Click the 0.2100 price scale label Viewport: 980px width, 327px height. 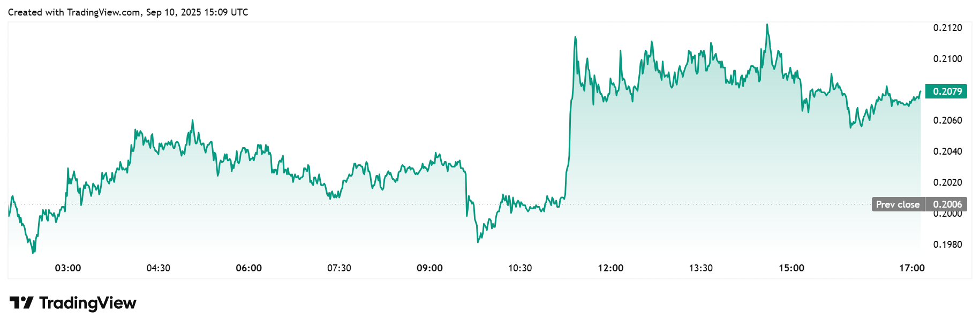[x=947, y=59]
